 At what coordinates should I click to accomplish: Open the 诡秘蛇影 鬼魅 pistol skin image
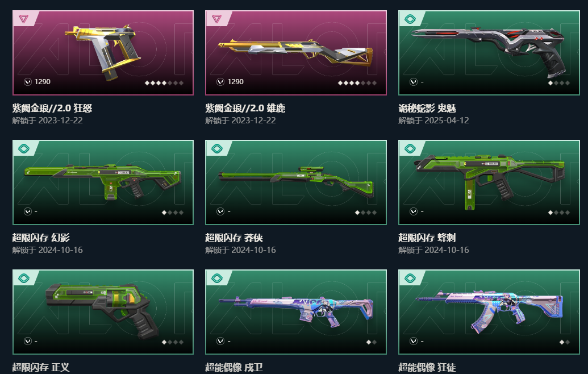point(489,53)
